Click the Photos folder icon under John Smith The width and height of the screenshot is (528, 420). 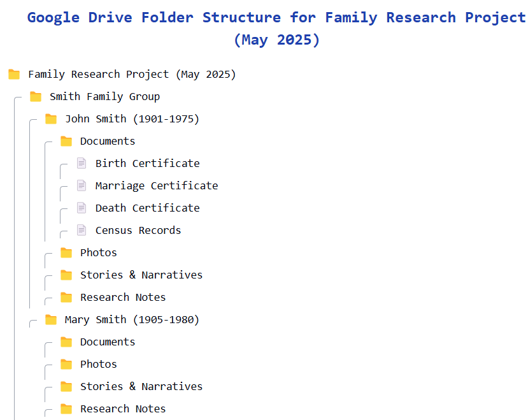[66, 252]
